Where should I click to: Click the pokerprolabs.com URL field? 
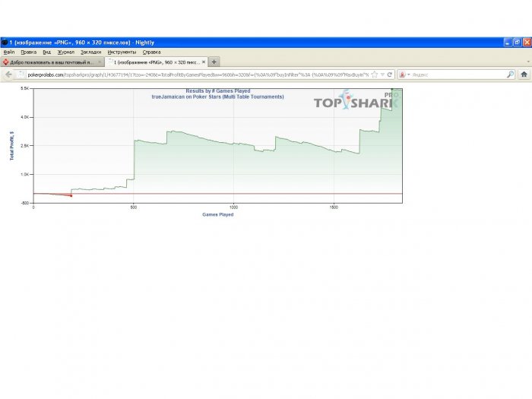coord(198,74)
